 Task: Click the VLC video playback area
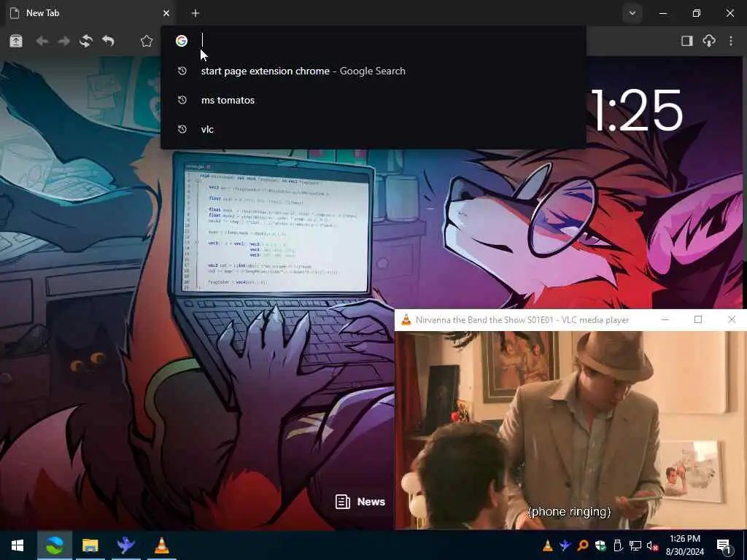click(569, 430)
